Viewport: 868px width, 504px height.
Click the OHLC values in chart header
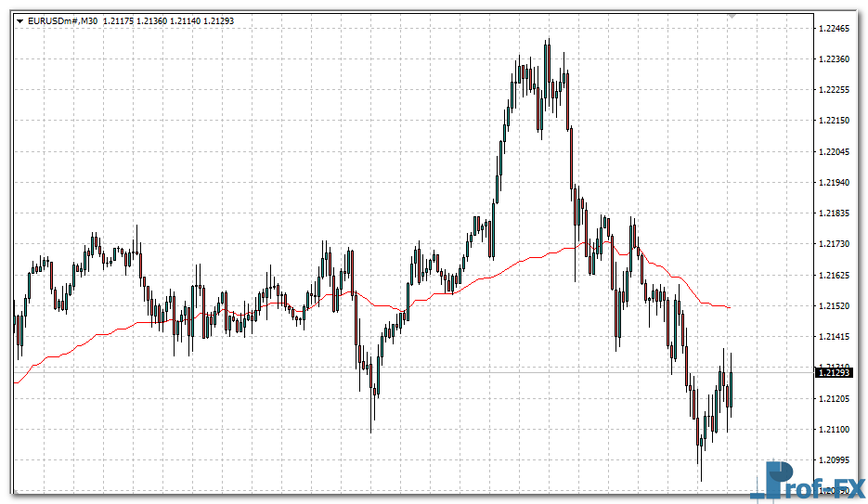click(x=193, y=20)
